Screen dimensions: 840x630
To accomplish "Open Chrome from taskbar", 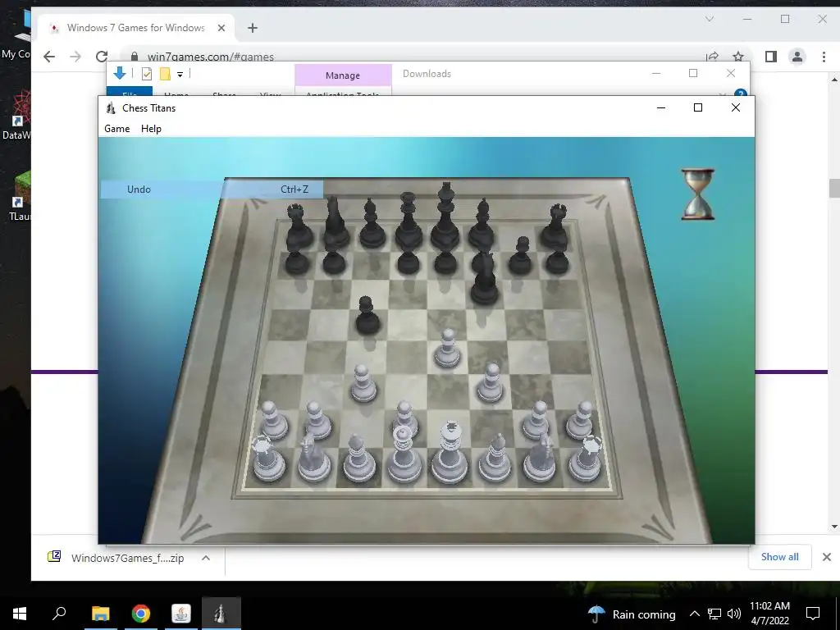I will click(x=141, y=614).
